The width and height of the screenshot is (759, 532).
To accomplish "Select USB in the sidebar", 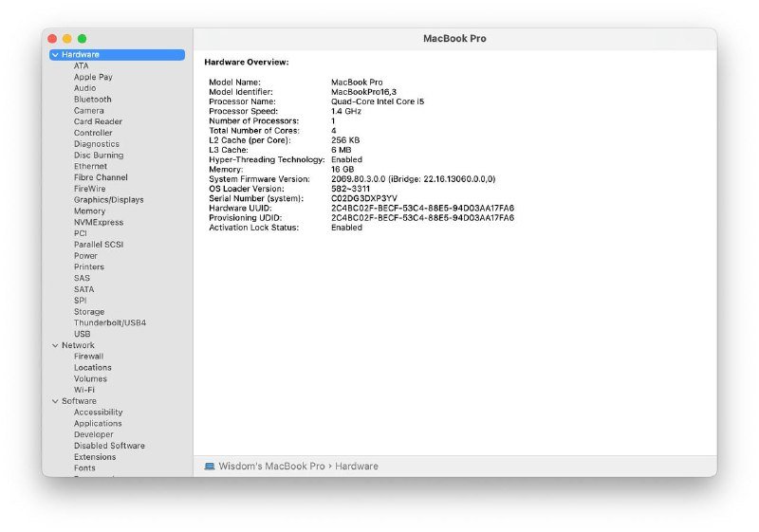I will tap(82, 334).
